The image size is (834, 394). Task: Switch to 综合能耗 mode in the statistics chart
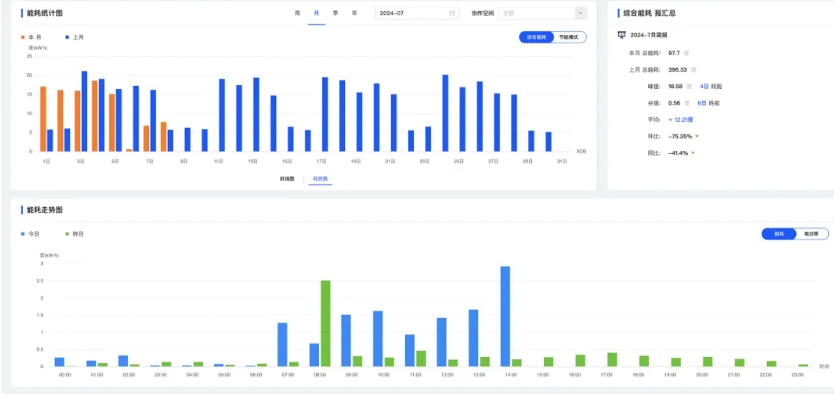536,37
